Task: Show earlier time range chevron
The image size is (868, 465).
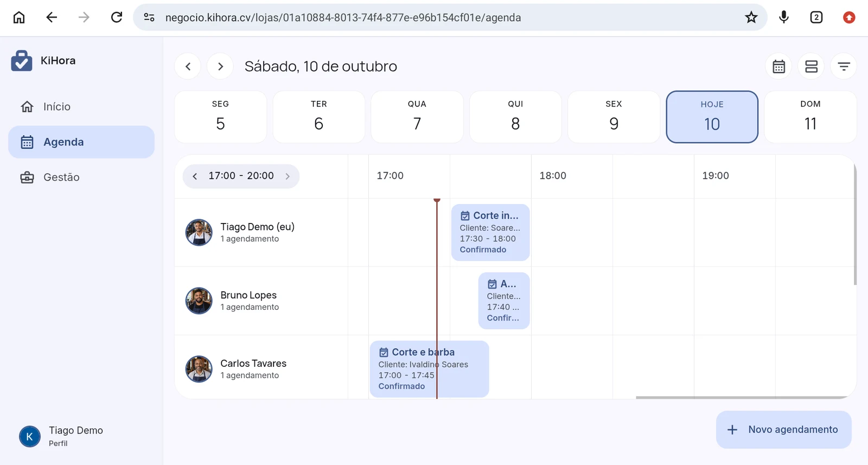Action: [195, 176]
